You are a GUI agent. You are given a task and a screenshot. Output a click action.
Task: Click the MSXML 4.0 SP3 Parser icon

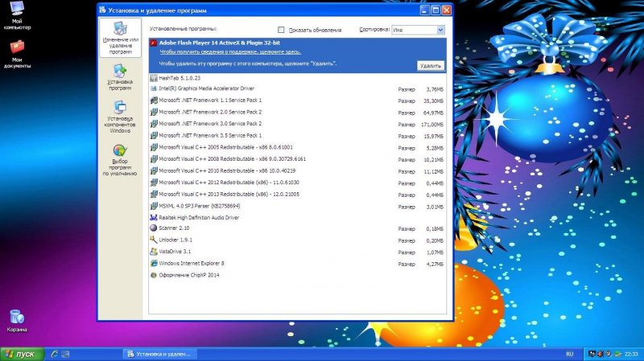154,206
